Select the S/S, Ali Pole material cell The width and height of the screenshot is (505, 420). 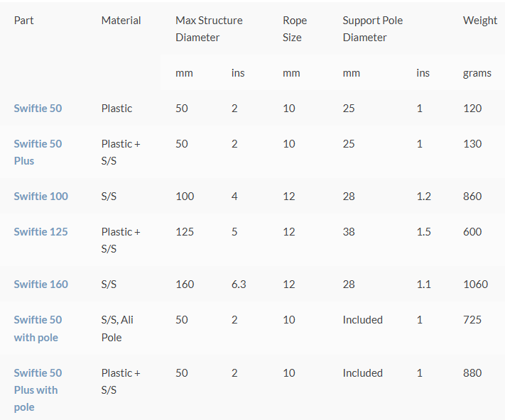pos(117,328)
